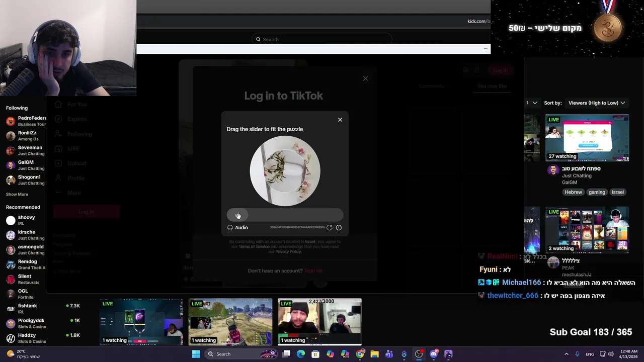Open GalGM channel in Following list

coord(26,165)
